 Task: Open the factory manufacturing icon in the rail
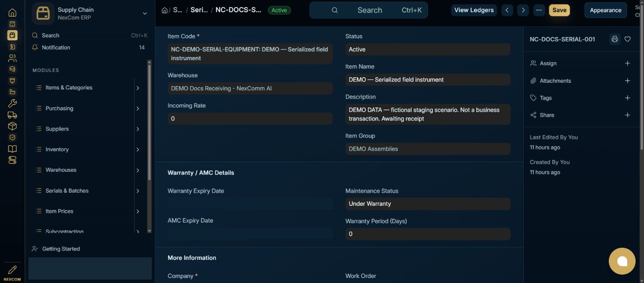point(12,92)
